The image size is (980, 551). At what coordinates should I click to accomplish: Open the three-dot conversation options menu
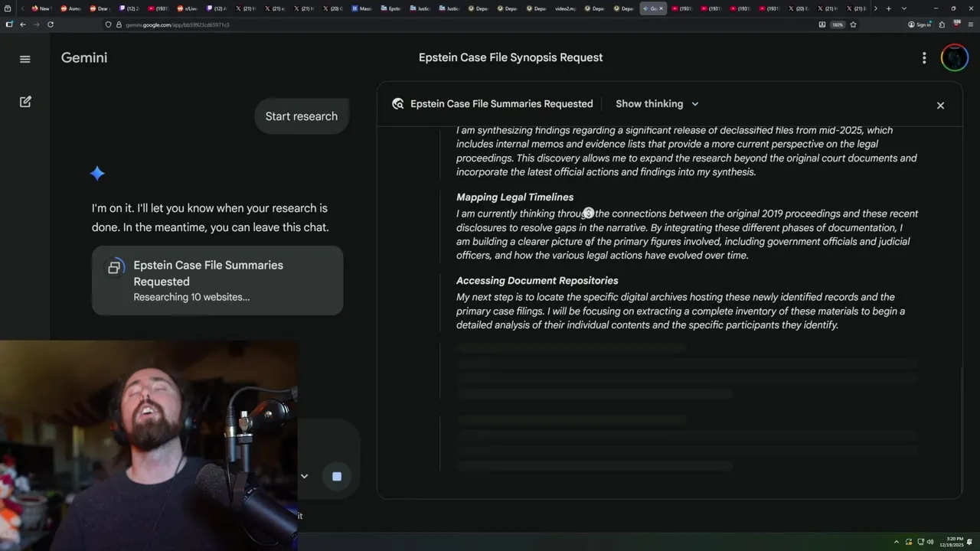[924, 58]
